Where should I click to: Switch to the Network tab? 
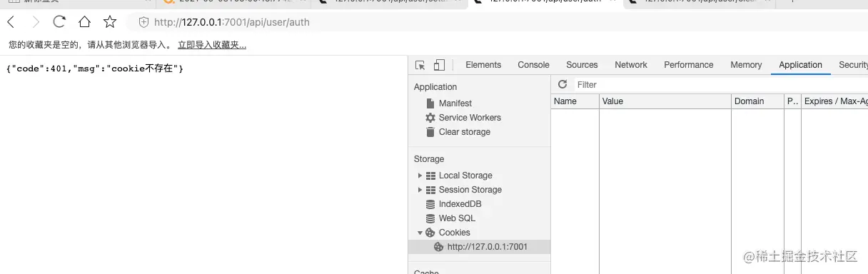pos(631,65)
